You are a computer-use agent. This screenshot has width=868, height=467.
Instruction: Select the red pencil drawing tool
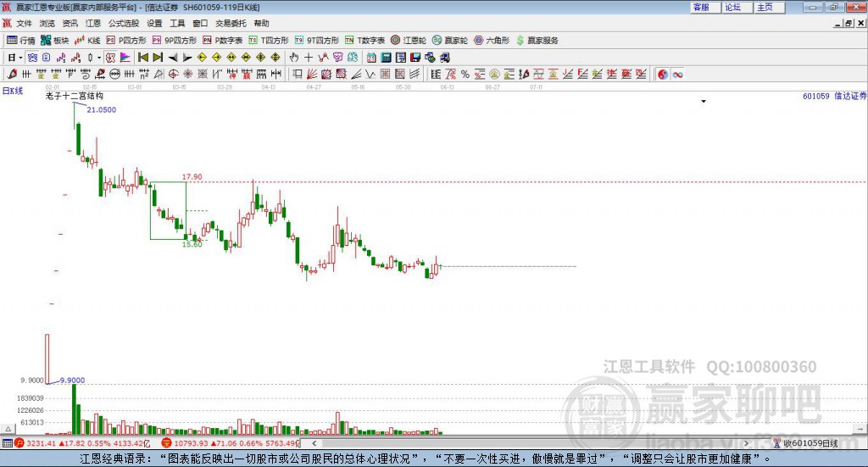12,74
